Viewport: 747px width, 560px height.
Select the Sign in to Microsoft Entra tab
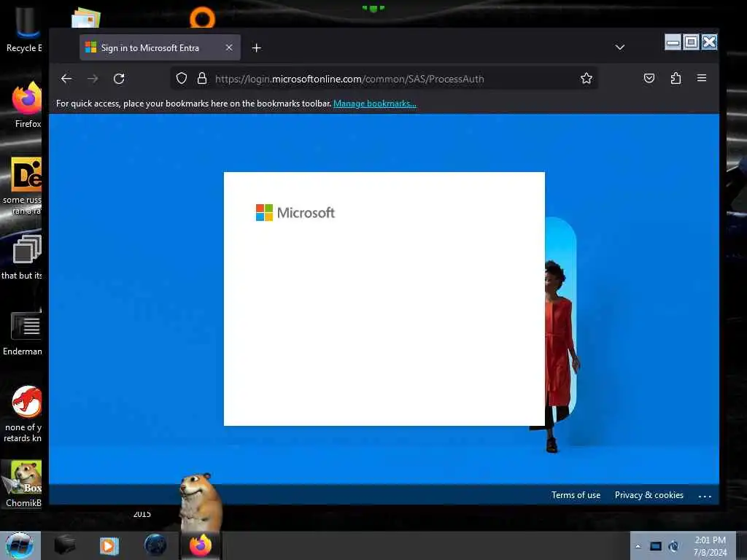pyautogui.click(x=160, y=47)
